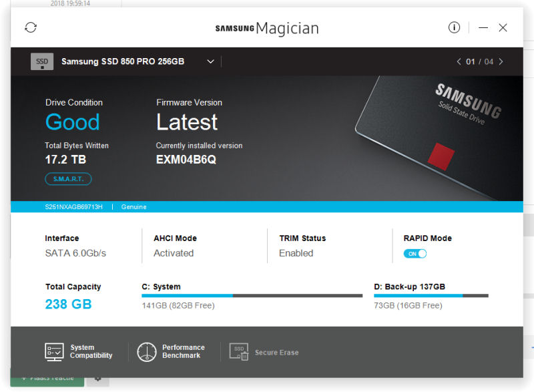This screenshot has height=392, width=534.
Task: Open Performance Benchmark label
Action: [183, 351]
